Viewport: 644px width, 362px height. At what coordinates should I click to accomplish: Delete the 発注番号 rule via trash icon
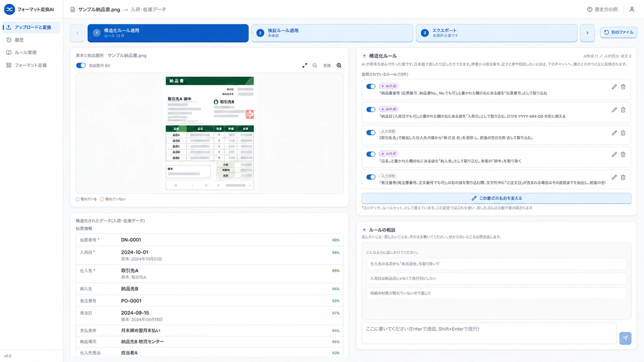click(623, 177)
